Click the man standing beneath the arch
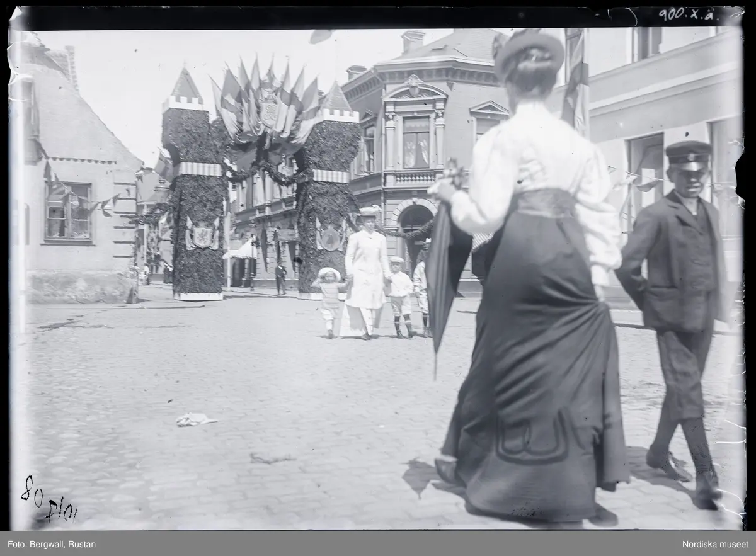Image resolution: width=756 pixels, height=556 pixels. pyautogui.click(x=280, y=277)
